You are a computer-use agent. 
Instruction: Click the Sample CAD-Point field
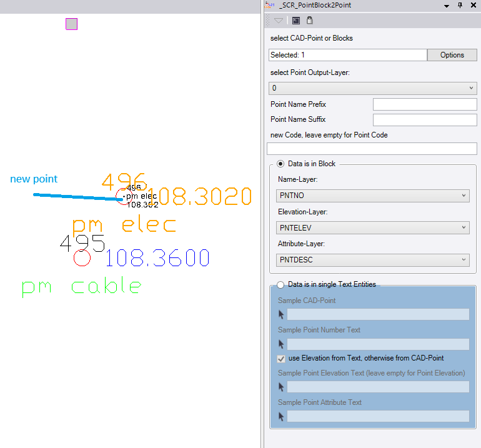(x=378, y=314)
